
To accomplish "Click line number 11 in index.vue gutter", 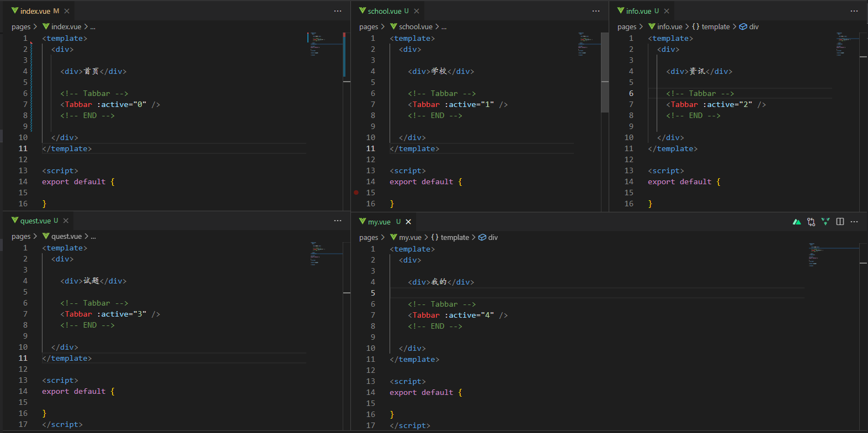I will [23, 148].
